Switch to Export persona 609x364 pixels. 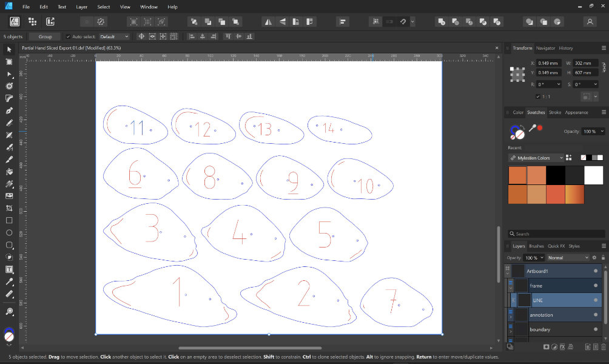pos(50,22)
